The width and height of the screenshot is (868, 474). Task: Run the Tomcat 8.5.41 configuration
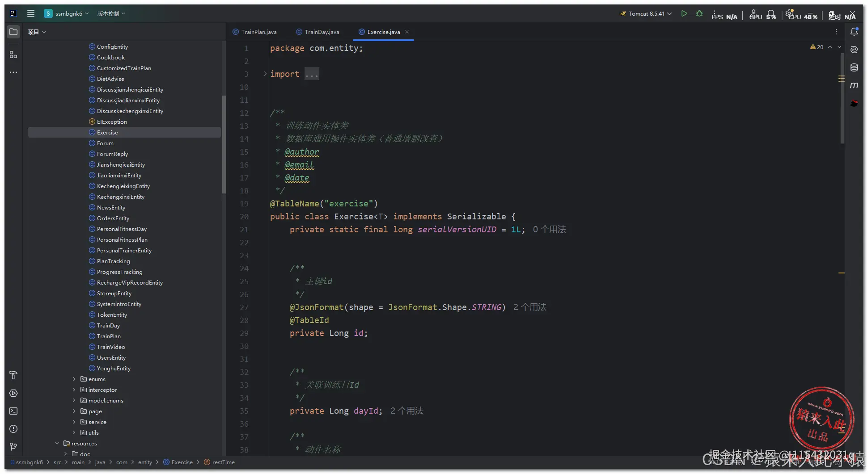click(x=684, y=14)
